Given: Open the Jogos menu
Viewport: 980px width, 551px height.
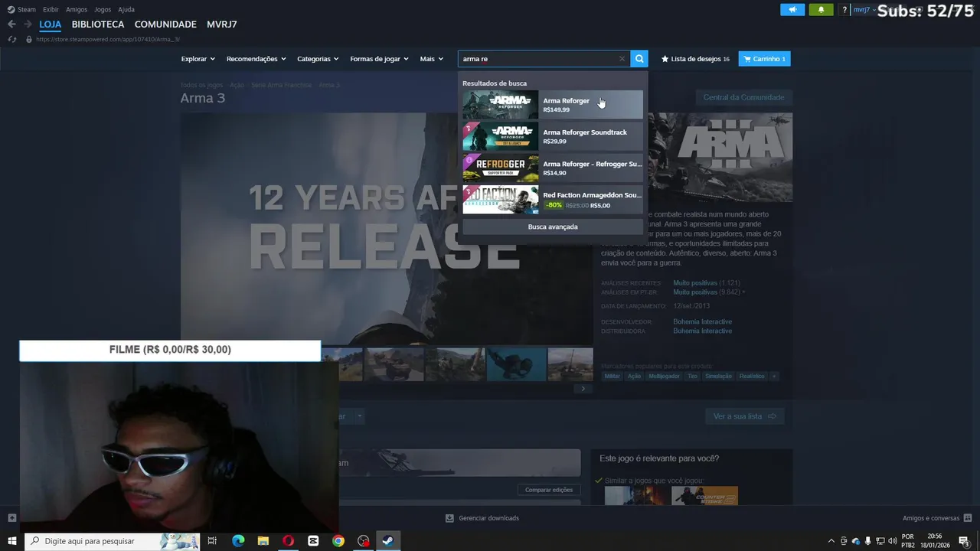Looking at the screenshot, I should [x=103, y=9].
